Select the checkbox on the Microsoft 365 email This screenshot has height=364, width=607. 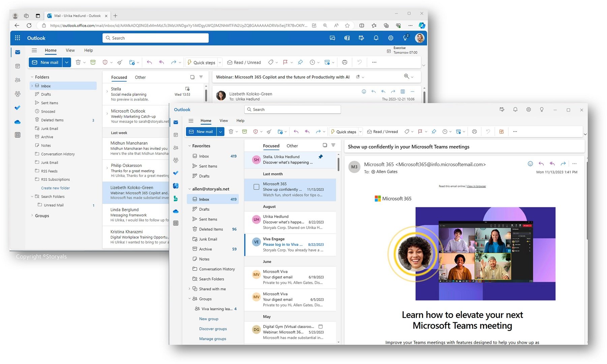[x=256, y=187]
